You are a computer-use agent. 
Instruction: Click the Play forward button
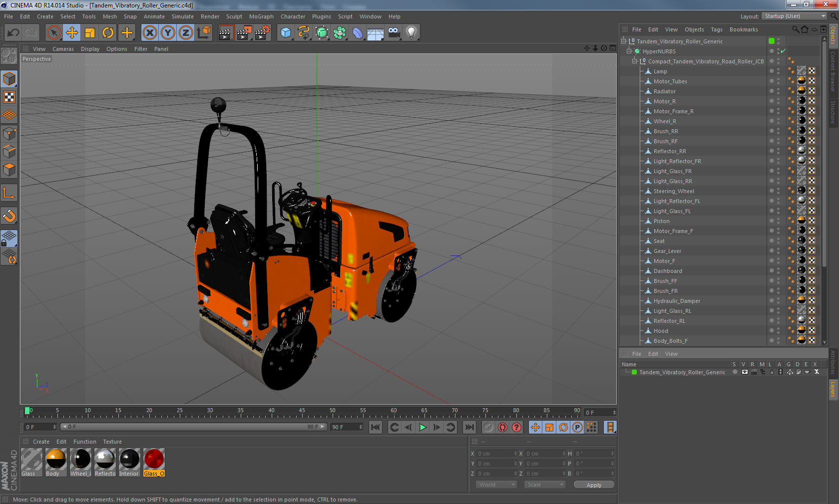(x=422, y=427)
